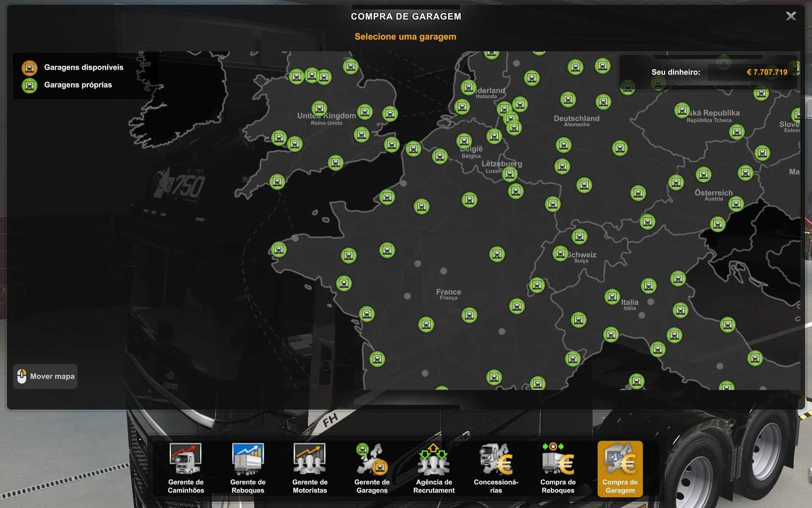Screen dimensions: 812x508
Task: Click the Mover mapa hint button
Action: 46,376
